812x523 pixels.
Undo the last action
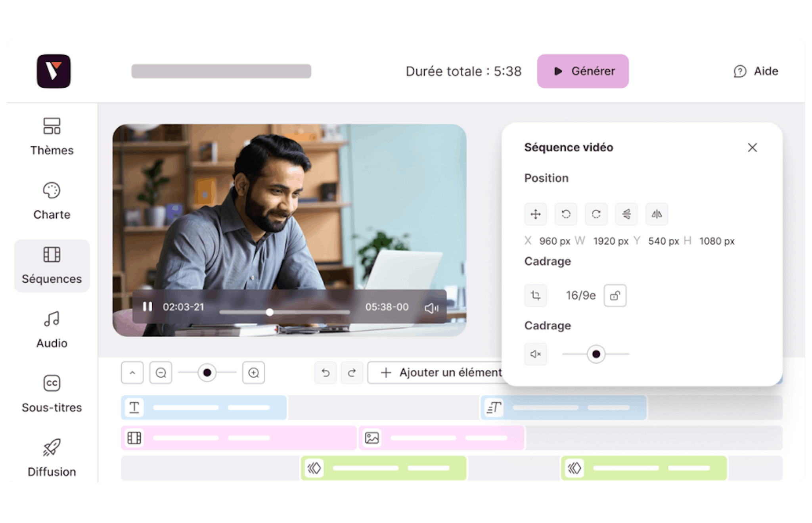coord(326,373)
